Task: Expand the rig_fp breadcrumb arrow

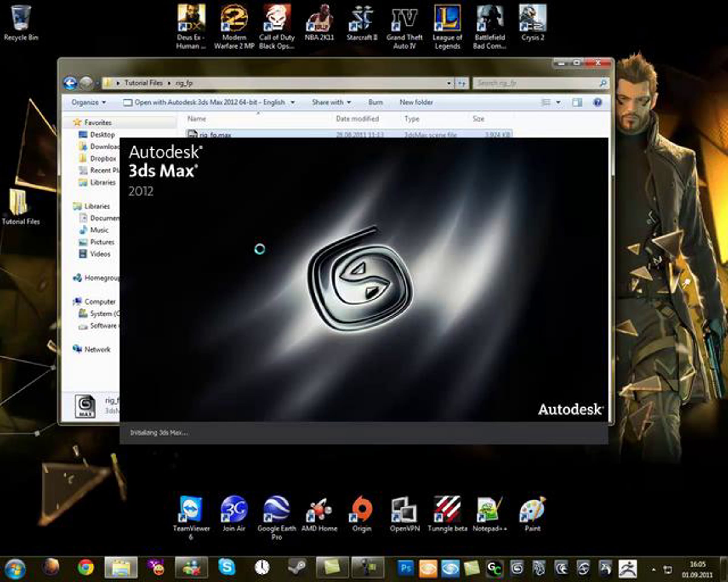Action: (169, 83)
